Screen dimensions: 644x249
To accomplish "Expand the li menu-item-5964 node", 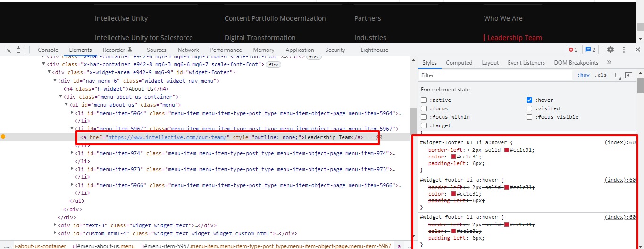I will [72, 113].
